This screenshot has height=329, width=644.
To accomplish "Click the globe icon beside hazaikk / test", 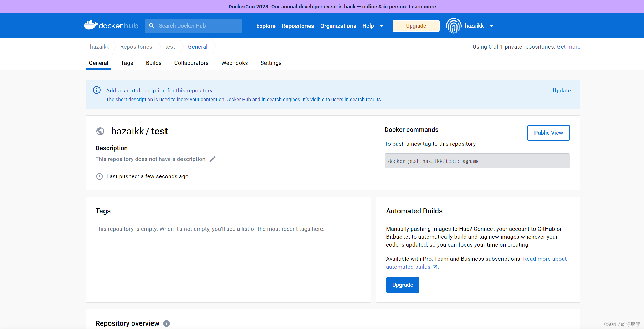I will click(x=100, y=131).
